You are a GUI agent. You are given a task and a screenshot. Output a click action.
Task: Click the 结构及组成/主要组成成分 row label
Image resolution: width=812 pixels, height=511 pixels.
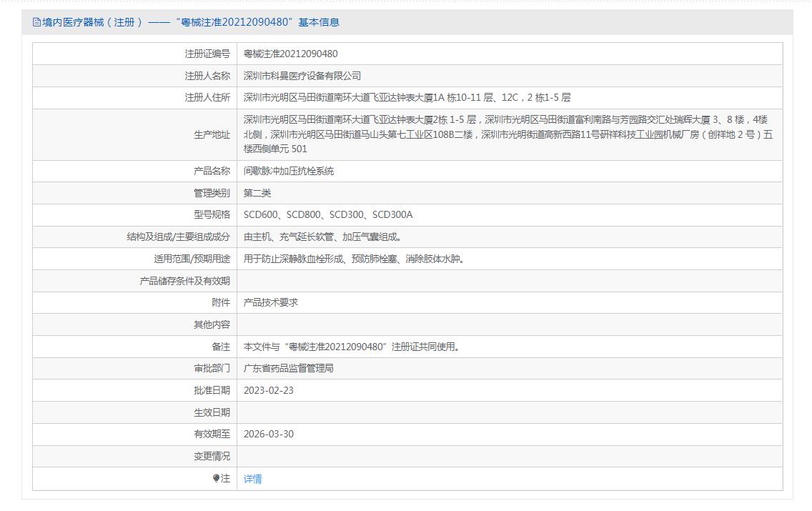click(x=178, y=237)
